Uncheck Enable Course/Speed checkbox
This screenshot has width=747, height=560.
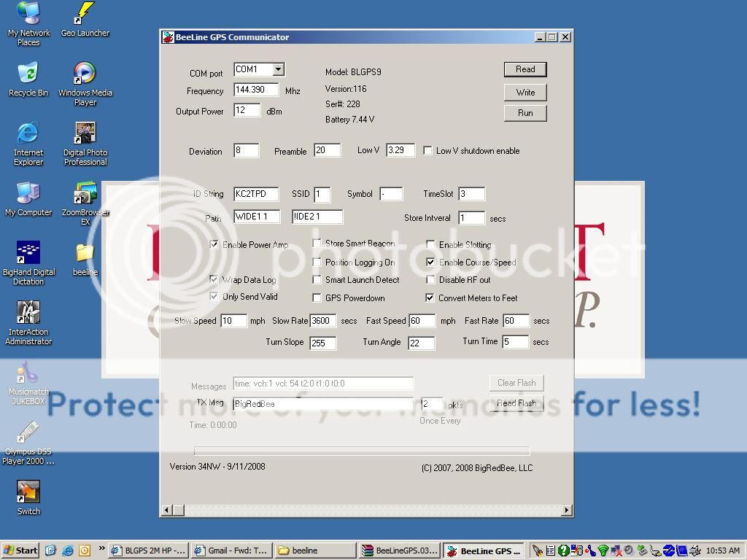click(x=430, y=262)
